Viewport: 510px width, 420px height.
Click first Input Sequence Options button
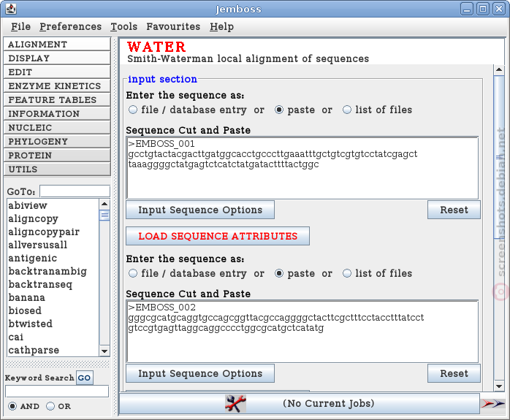(x=200, y=210)
